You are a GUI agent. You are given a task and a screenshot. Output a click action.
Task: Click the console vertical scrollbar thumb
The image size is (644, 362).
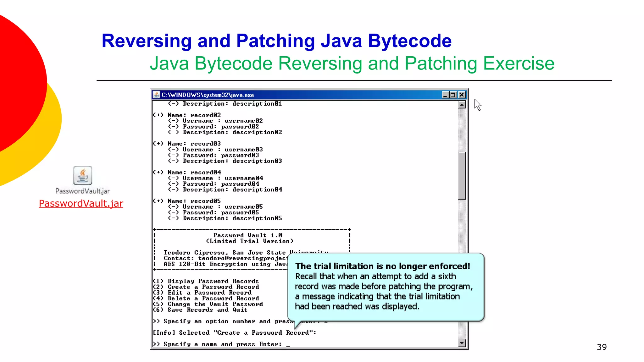(462, 176)
